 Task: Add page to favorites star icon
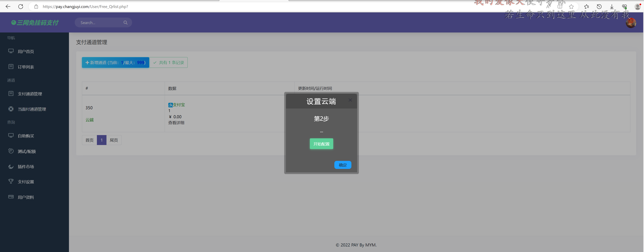pyautogui.click(x=571, y=7)
